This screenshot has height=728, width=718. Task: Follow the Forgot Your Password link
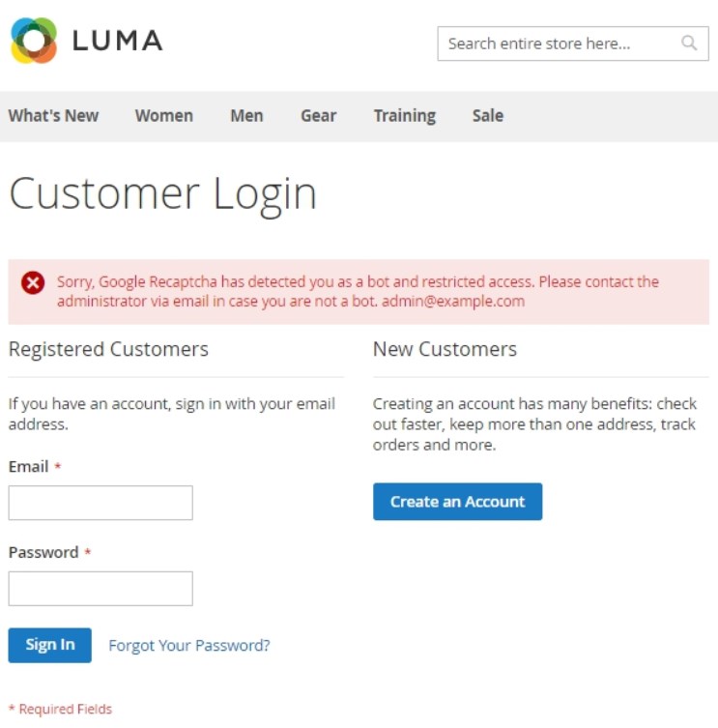pos(189,646)
